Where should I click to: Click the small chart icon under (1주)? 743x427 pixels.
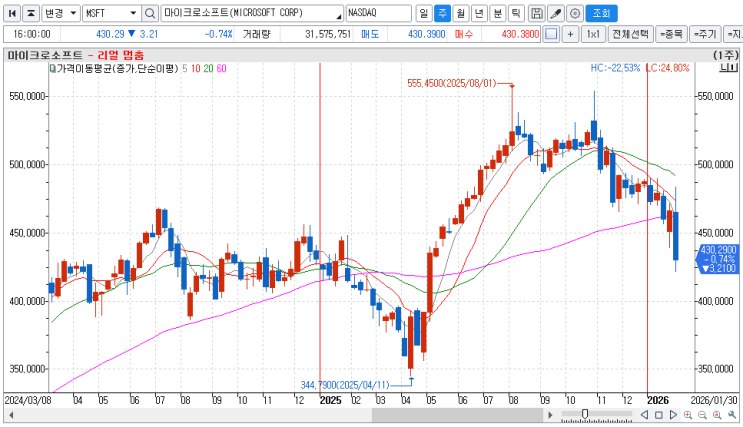click(729, 68)
